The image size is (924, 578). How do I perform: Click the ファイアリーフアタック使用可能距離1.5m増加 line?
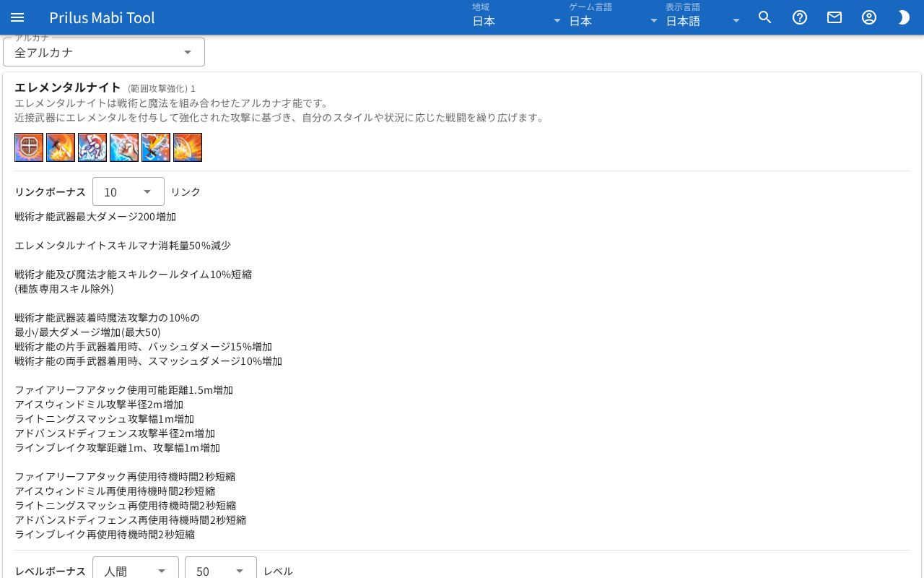pyautogui.click(x=123, y=390)
